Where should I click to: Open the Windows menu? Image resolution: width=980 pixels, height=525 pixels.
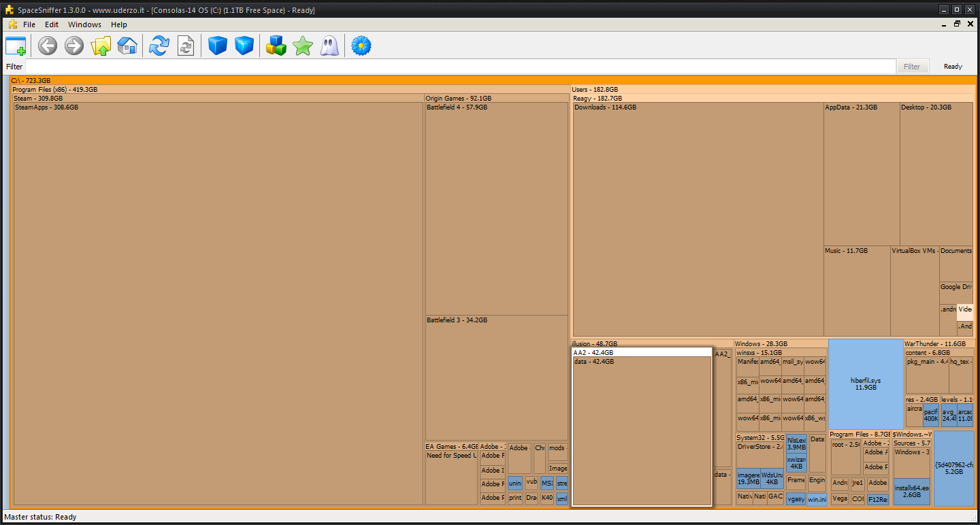point(84,24)
